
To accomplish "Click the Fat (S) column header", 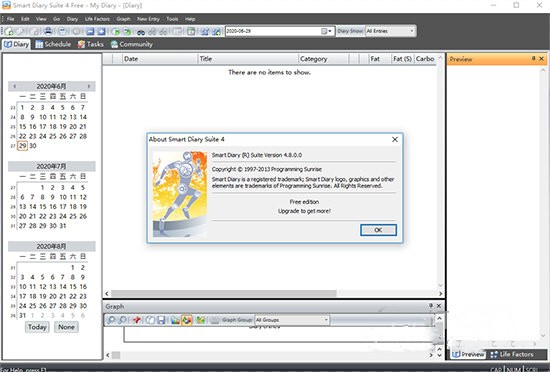I will click(402, 59).
